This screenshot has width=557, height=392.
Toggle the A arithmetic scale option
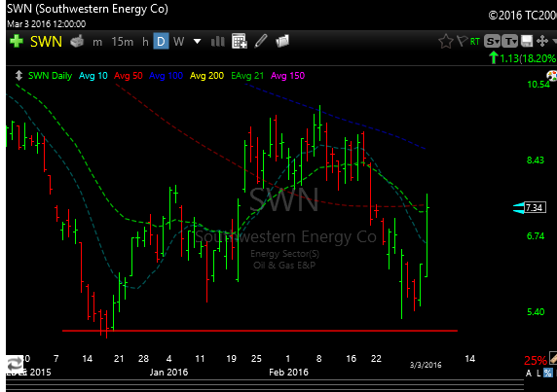(x=529, y=374)
